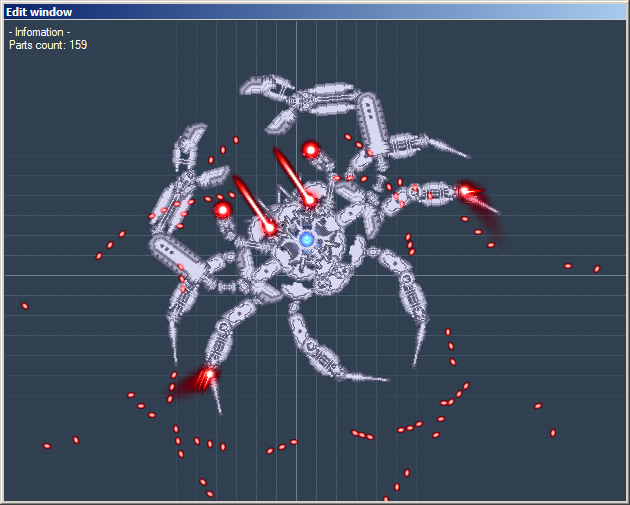Click the "- Infomation -" heading
Screen dimensions: 630x505
(x=39, y=32)
